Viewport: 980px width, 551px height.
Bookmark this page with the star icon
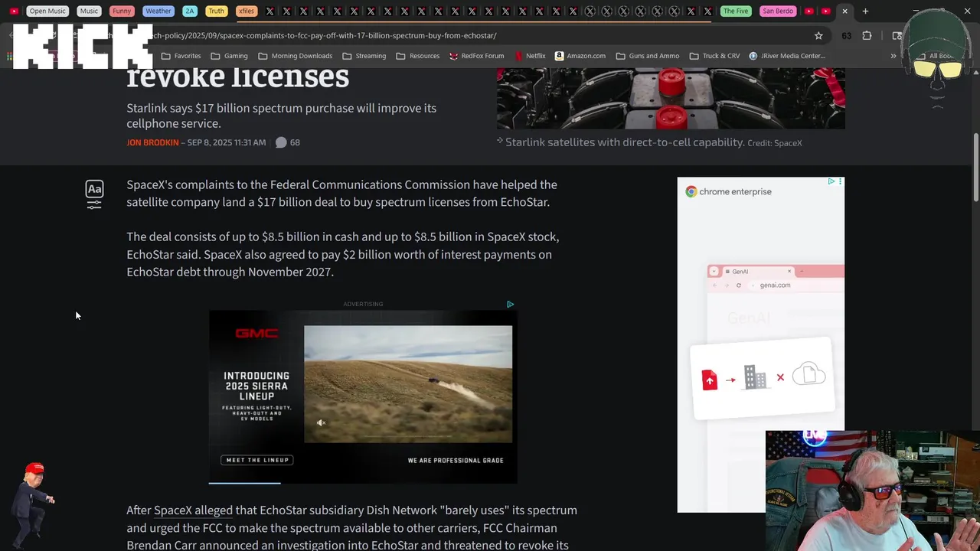point(818,36)
